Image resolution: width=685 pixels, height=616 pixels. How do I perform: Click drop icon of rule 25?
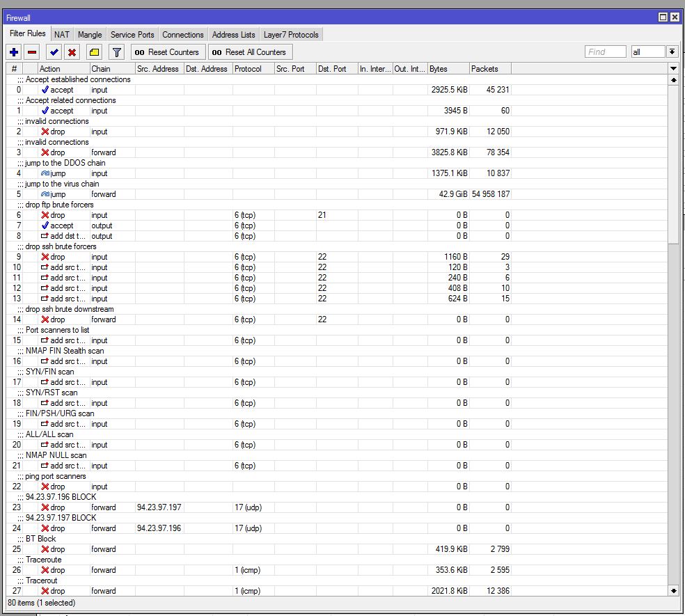45,549
